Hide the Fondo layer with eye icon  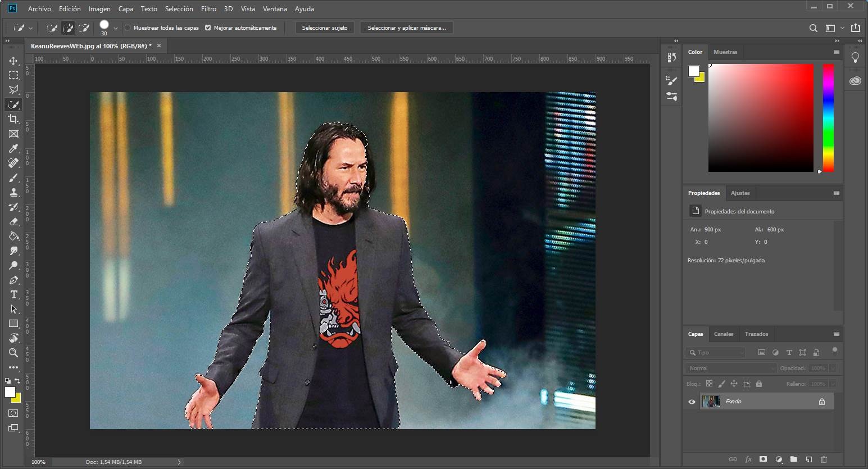pos(692,402)
